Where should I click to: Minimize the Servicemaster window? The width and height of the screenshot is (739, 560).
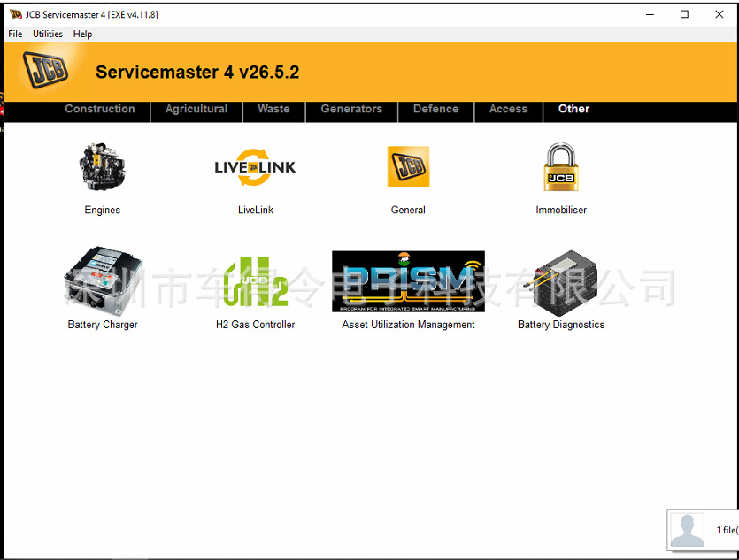[650, 15]
